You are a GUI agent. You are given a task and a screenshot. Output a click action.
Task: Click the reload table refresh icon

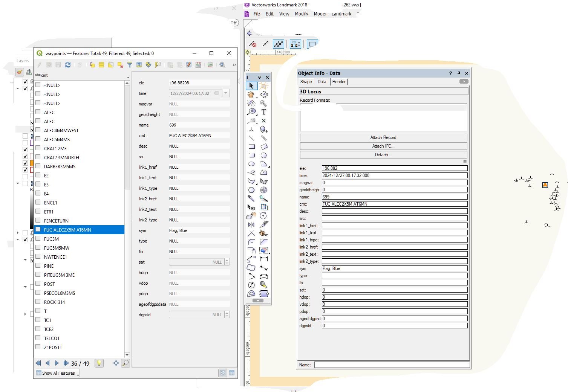(68, 65)
